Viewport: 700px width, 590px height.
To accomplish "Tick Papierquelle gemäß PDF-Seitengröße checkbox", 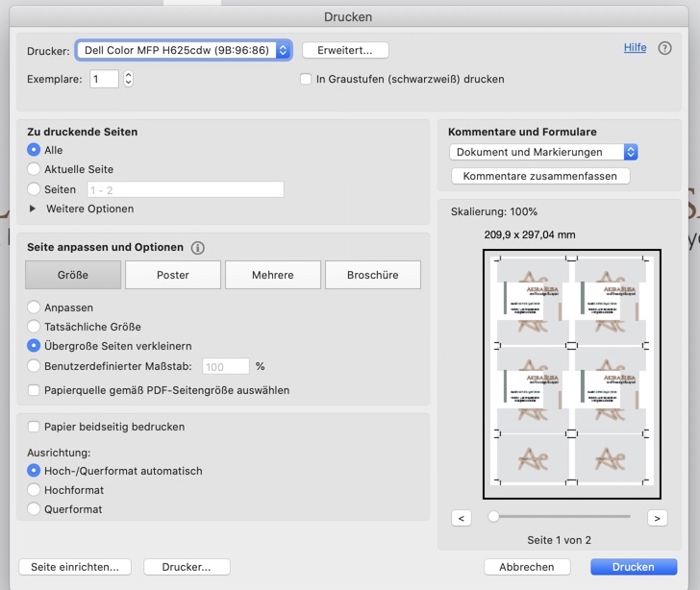I will (x=35, y=390).
